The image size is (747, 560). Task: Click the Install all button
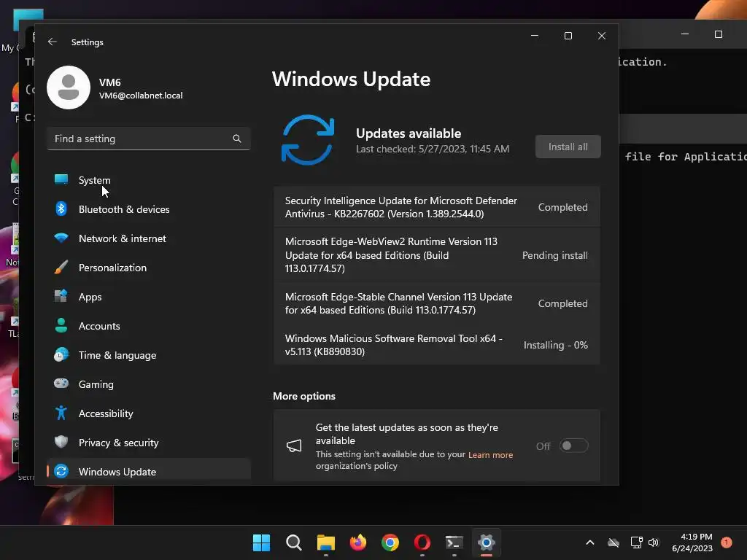point(568,147)
